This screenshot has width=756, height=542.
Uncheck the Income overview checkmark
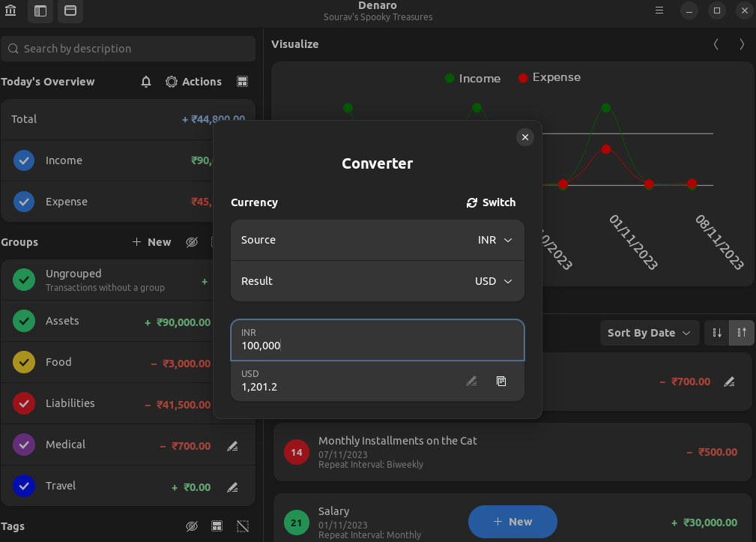[x=23, y=160]
